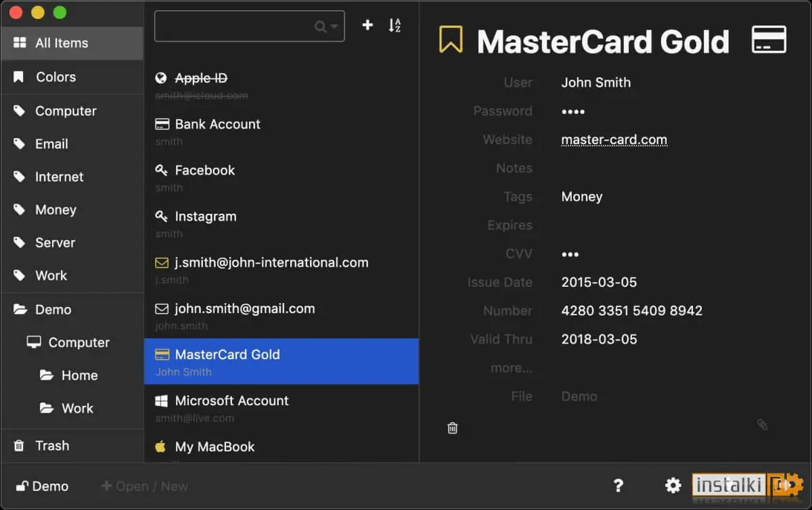Lock the Demo file at bottom left
Viewport: 812px width, 510px height.
[x=42, y=486]
